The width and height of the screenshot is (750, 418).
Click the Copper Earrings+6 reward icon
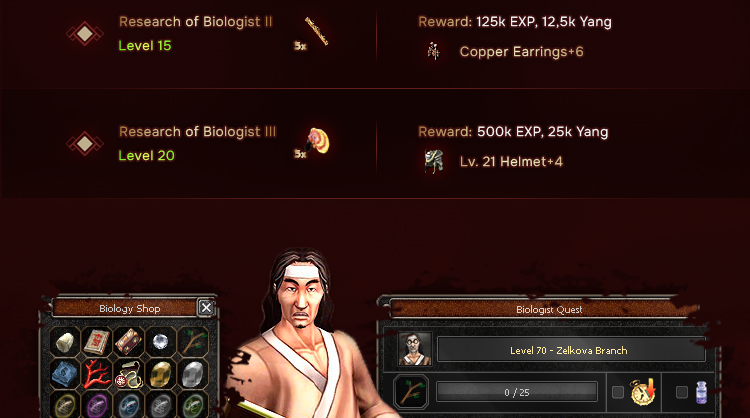(x=433, y=51)
